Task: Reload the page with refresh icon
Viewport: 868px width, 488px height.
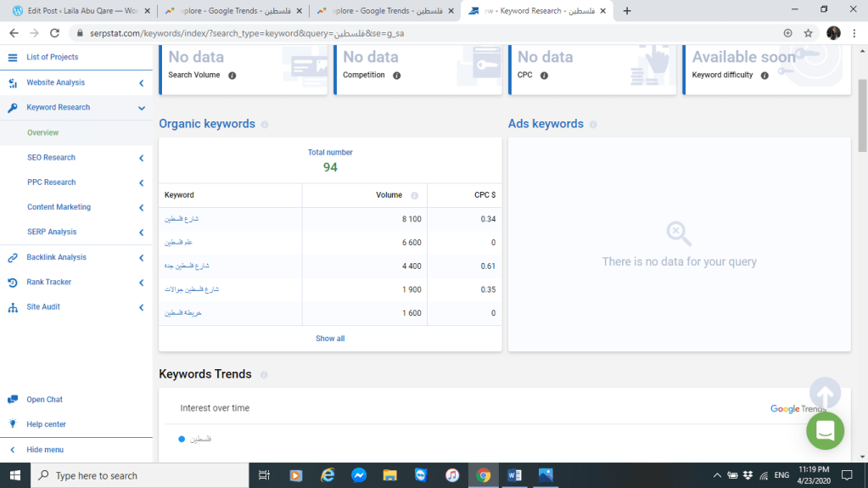Action: 55,33
